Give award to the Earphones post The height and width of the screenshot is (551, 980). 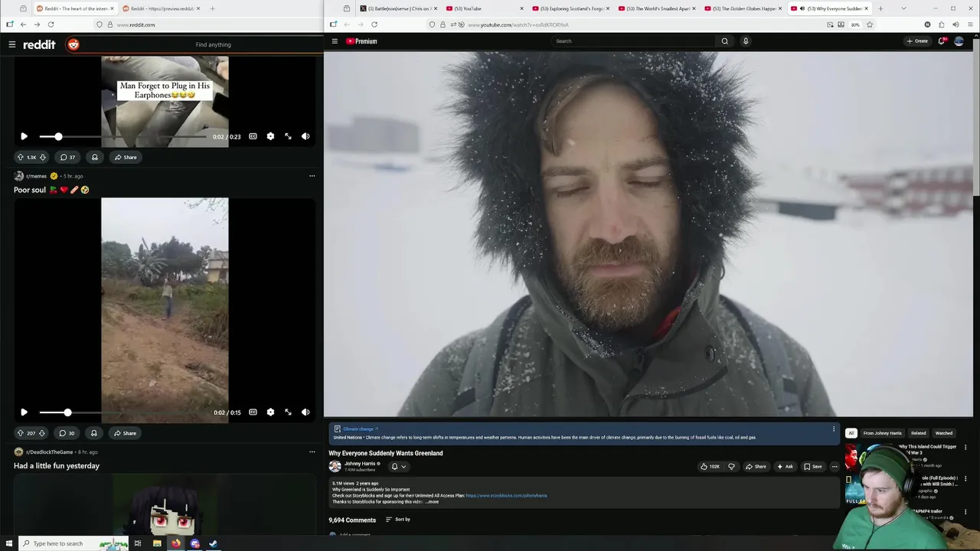tap(94, 157)
